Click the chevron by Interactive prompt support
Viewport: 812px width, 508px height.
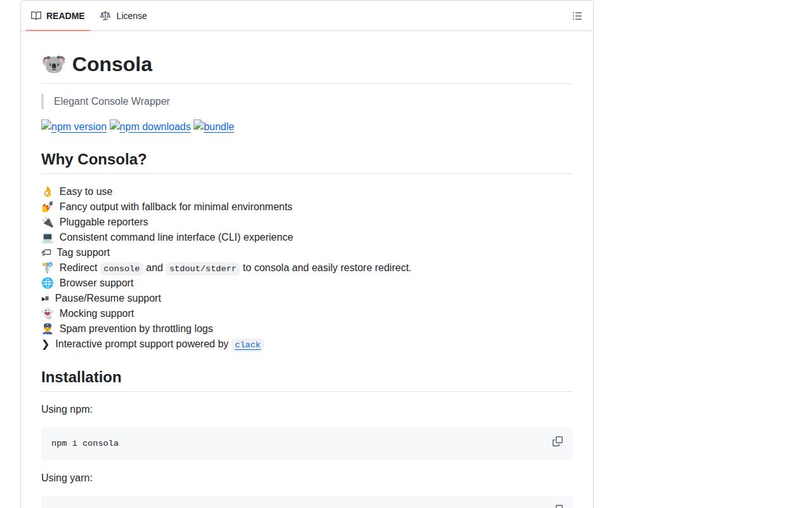[45, 344]
